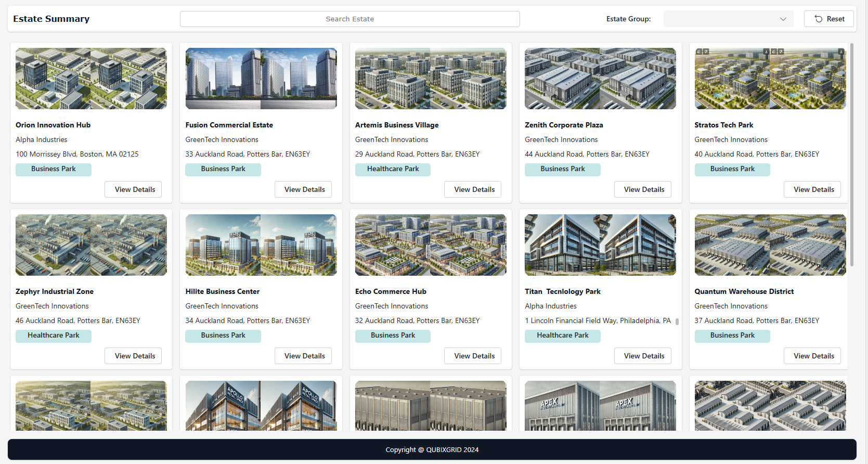Click the Apollo retail building thumbnail
The height and width of the screenshot is (464, 868).
pyautogui.click(x=261, y=406)
